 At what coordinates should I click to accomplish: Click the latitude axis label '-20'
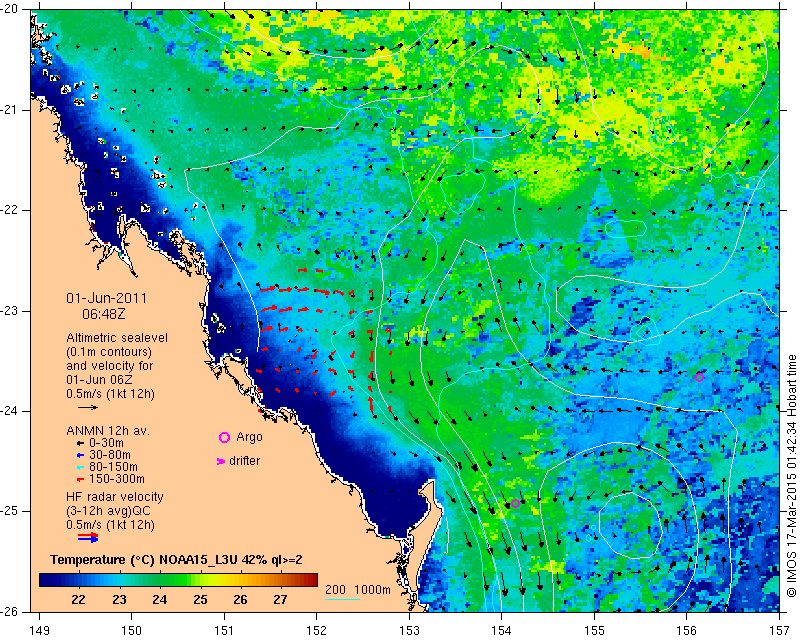click(x=9, y=10)
